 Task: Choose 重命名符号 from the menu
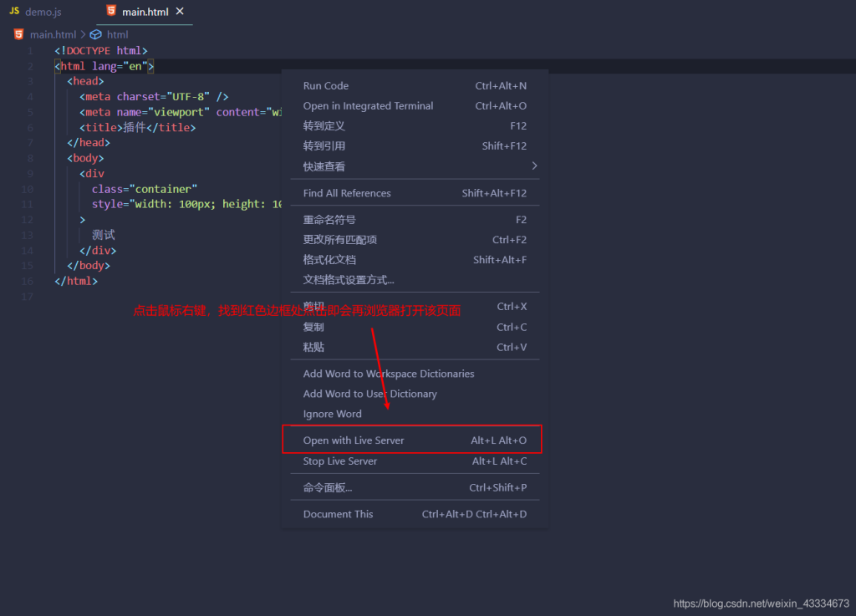click(415, 220)
